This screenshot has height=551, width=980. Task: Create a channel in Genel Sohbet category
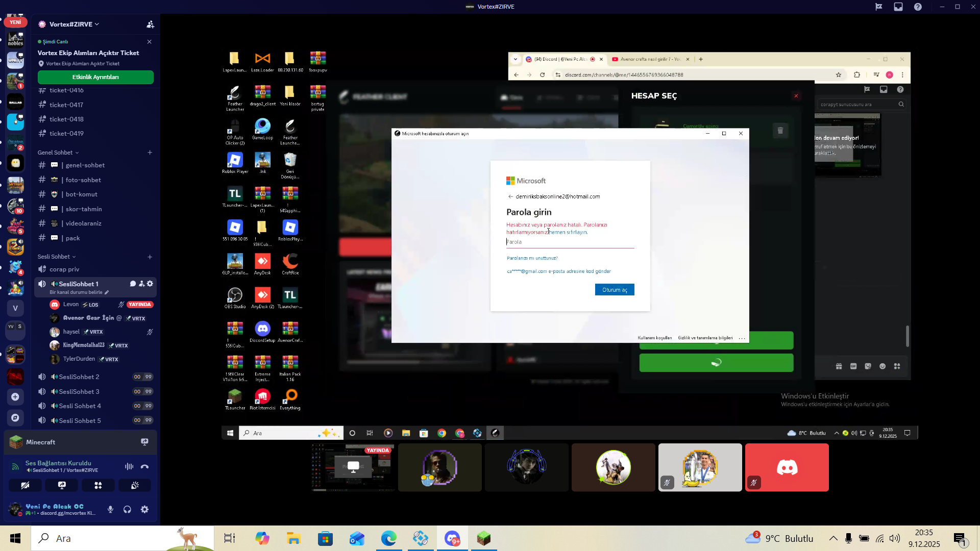[150, 153]
